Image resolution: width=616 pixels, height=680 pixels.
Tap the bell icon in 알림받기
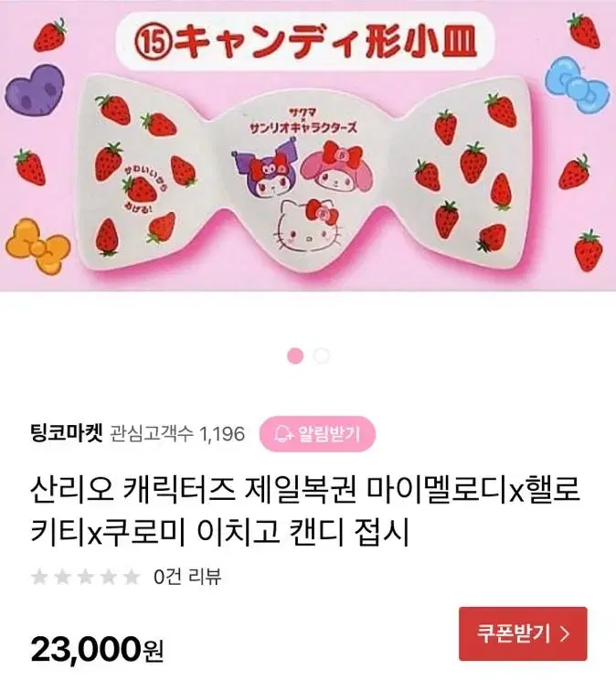(x=284, y=434)
